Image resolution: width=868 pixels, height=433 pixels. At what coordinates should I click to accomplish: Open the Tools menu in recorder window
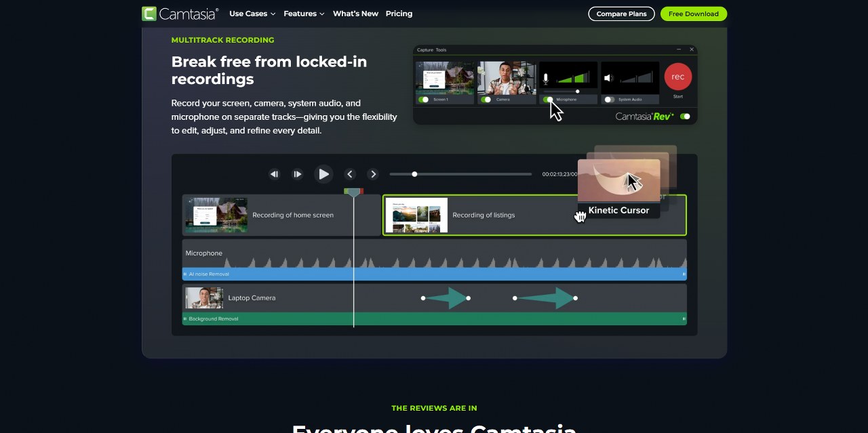tap(441, 49)
